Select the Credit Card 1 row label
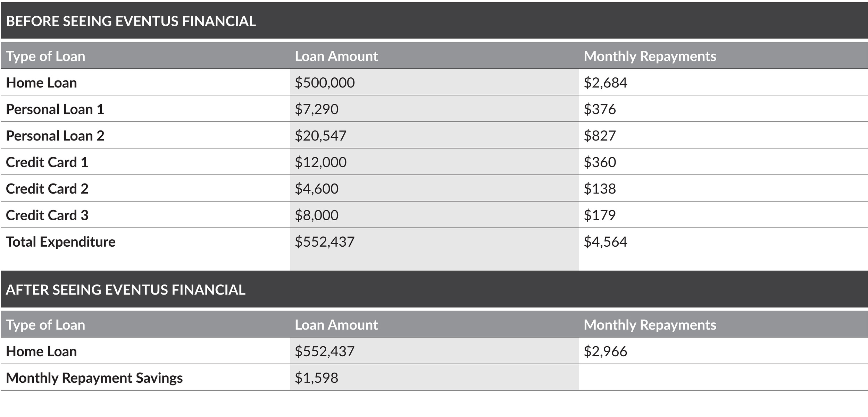This screenshot has width=868, height=417. pos(47,162)
